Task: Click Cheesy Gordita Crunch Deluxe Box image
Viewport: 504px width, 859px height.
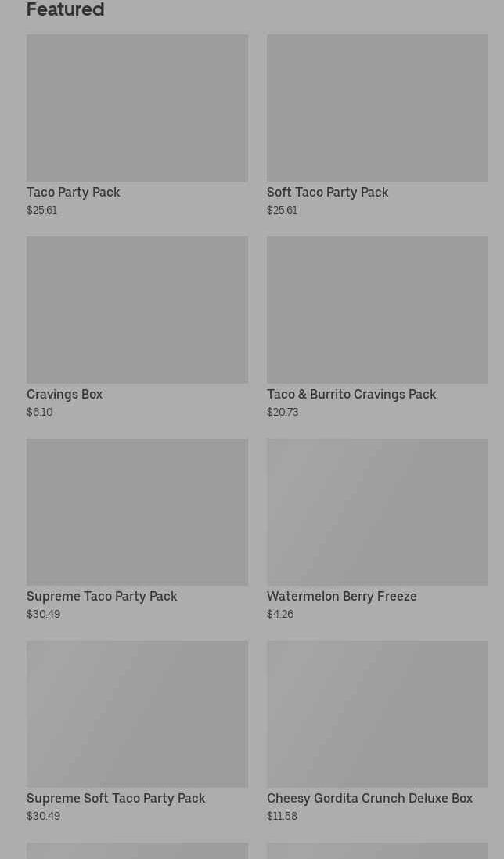Action: [377, 714]
